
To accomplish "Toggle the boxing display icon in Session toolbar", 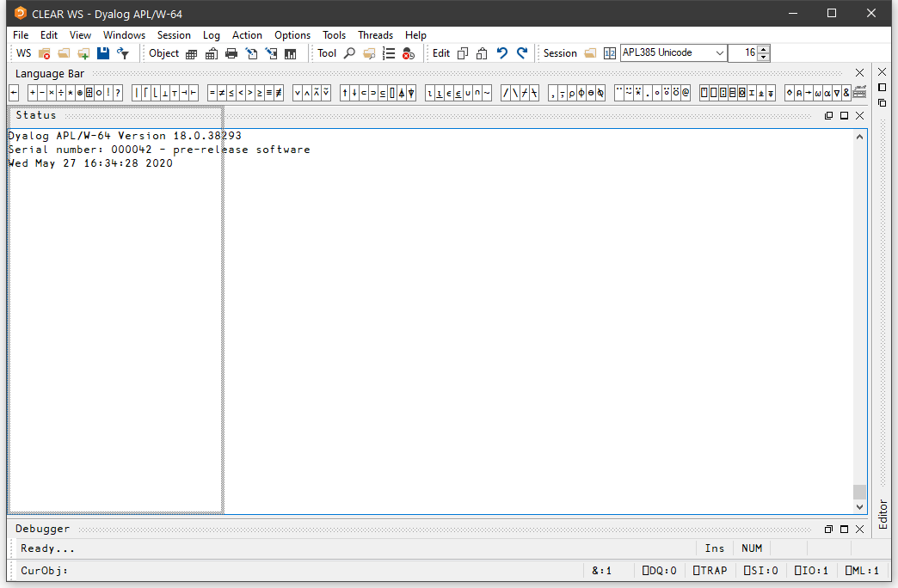I will coord(610,53).
